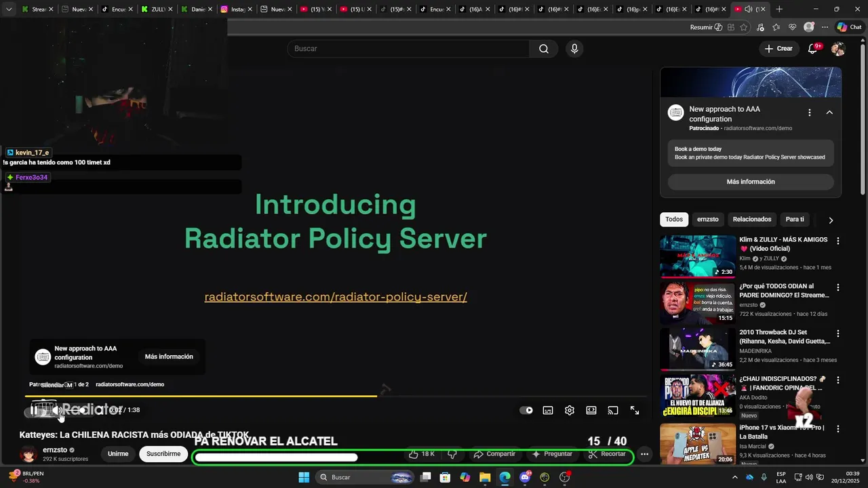Click the Unirme button
This screenshot has height=488, width=868.
tap(118, 454)
